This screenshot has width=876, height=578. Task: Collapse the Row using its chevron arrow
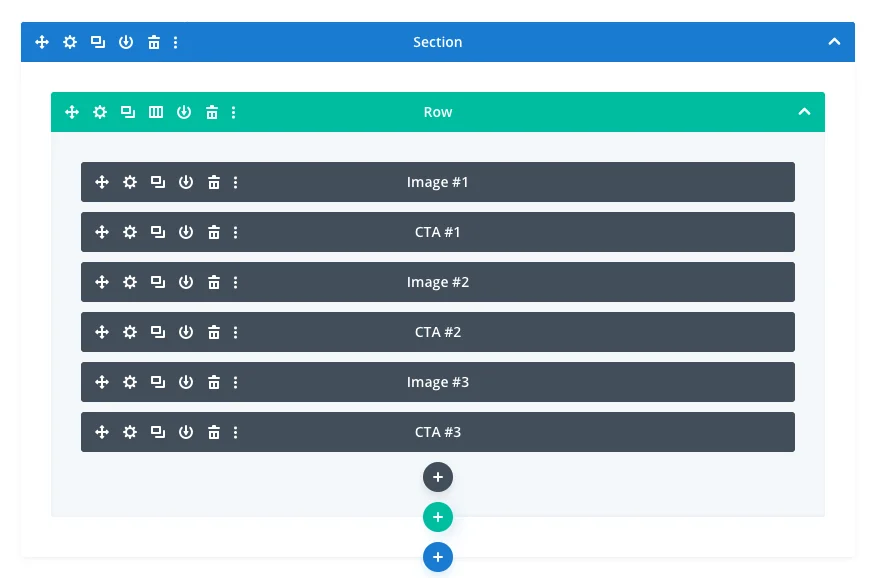tap(804, 112)
